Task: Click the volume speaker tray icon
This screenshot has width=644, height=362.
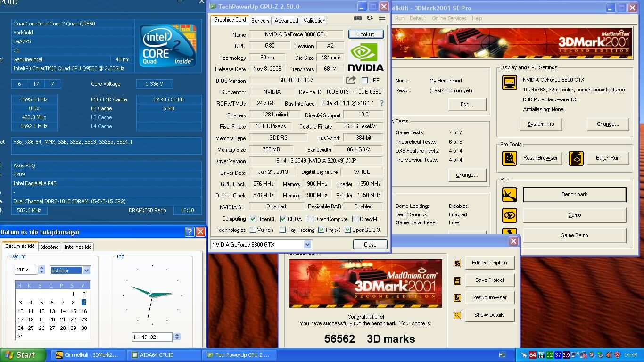Action: click(608, 355)
